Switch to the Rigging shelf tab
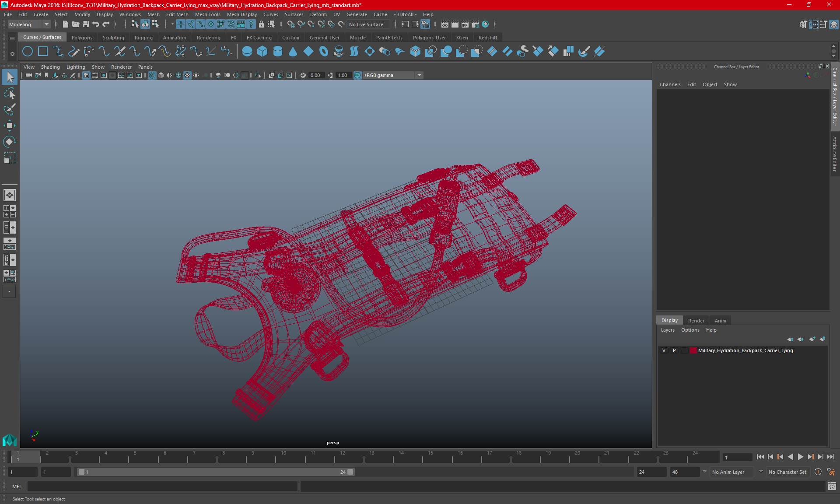 pyautogui.click(x=143, y=38)
